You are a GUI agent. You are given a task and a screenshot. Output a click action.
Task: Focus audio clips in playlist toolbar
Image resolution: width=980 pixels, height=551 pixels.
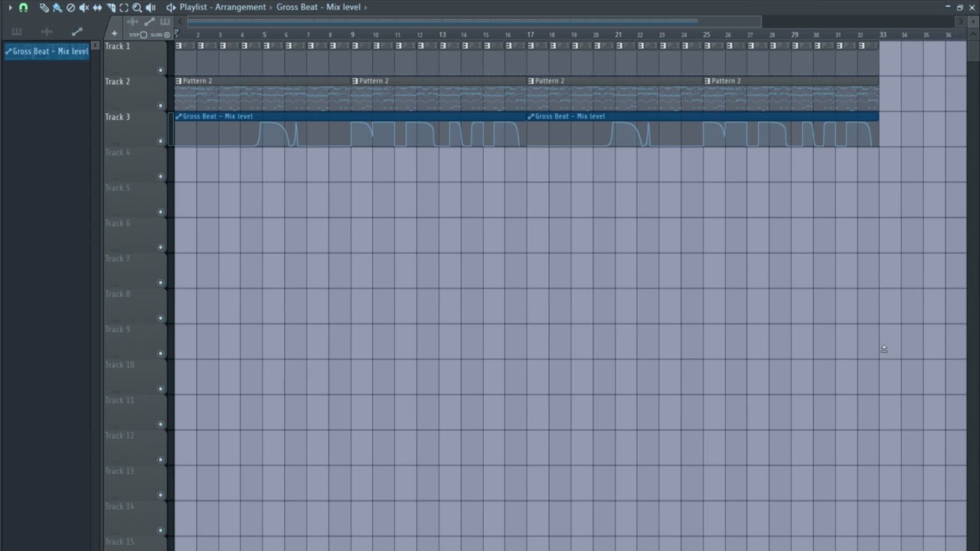point(132,22)
